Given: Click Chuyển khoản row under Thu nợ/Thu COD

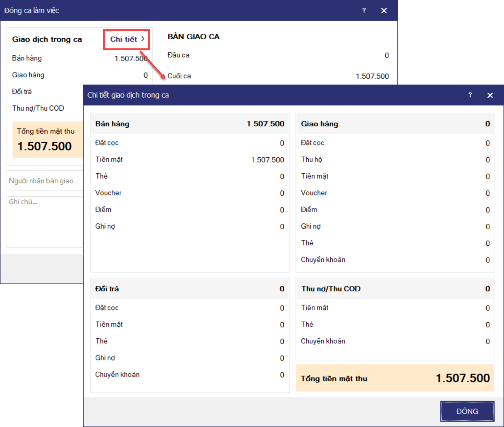Looking at the screenshot, I should pos(395,341).
